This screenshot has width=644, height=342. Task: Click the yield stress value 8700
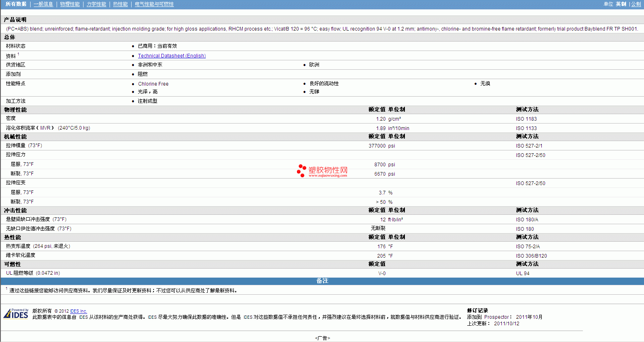tap(380, 165)
